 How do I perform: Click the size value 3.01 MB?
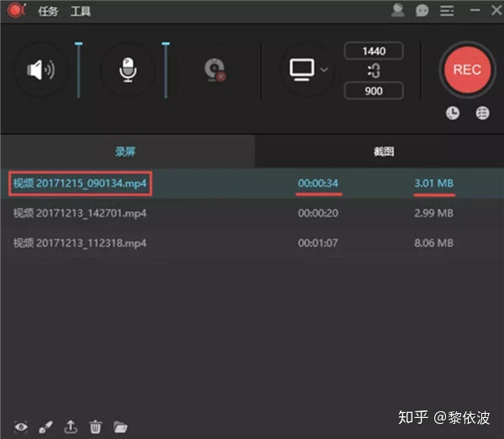(434, 183)
